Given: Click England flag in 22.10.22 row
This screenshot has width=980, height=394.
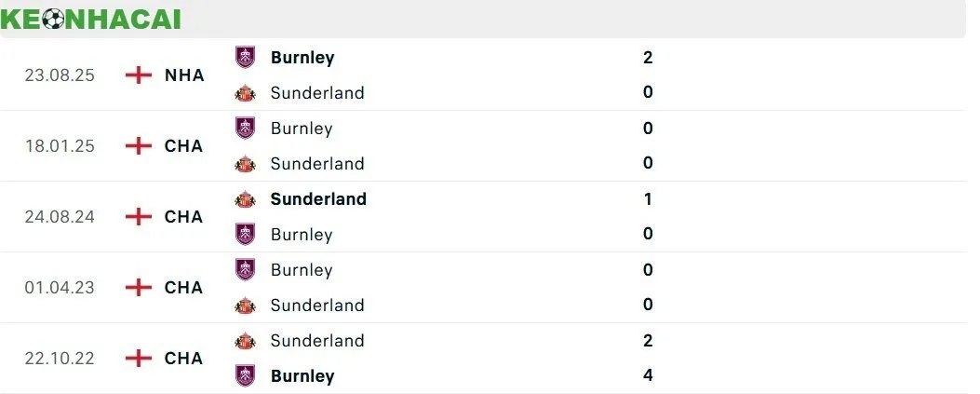Looking at the screenshot, I should [138, 358].
